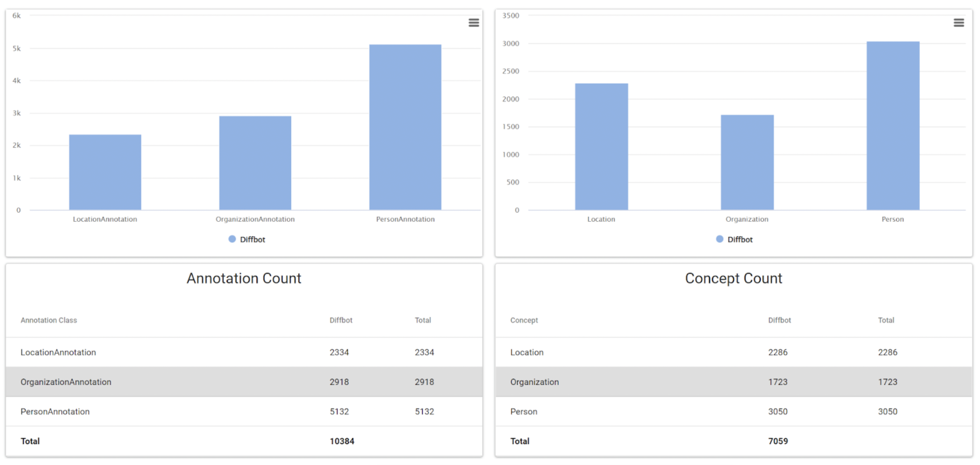Click the Diffbot value 2918
Viewport: 980px width, 465px height.
coord(339,382)
